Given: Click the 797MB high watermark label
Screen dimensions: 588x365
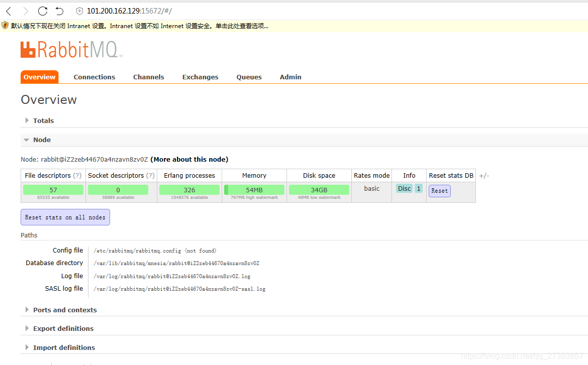Looking at the screenshot, I should [254, 197].
